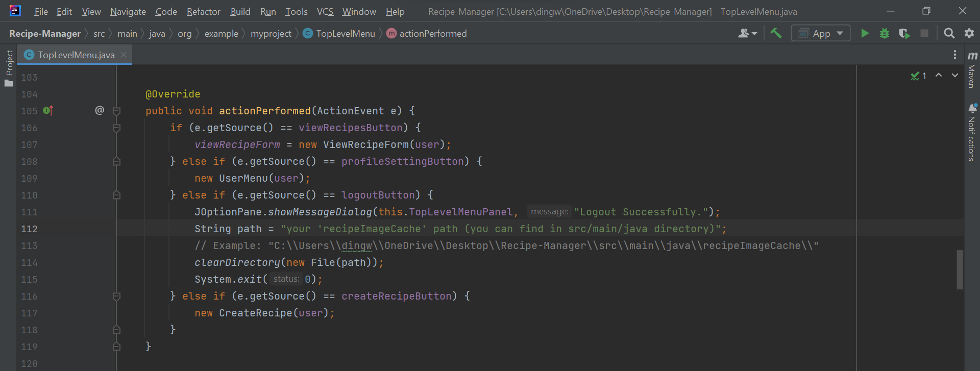
Task: Toggle the fold marker on line 116
Action: point(116,296)
